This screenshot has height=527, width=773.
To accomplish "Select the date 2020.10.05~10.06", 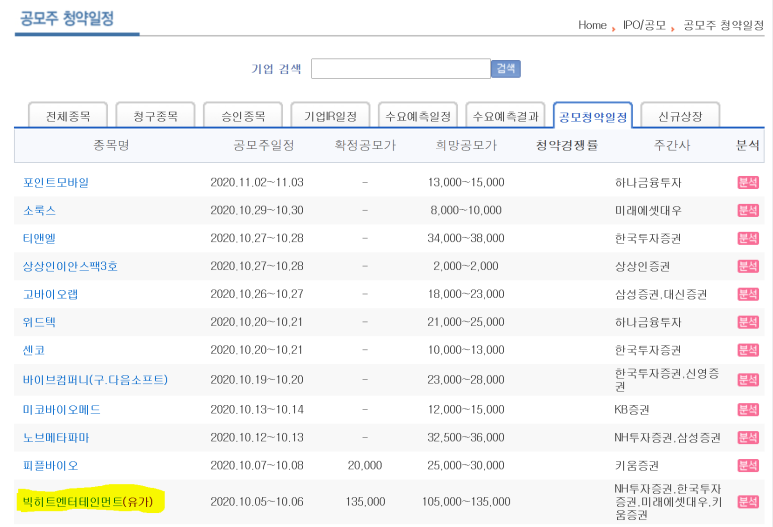I will click(257, 502).
